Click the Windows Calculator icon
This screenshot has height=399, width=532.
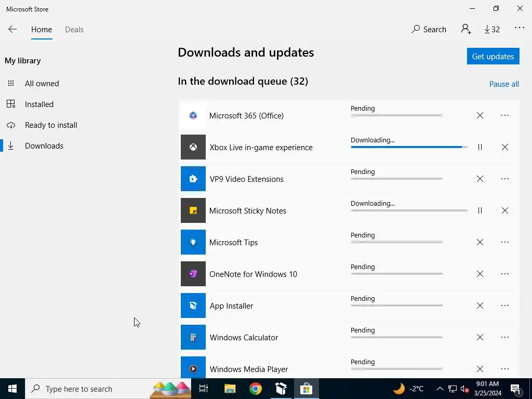(x=193, y=337)
